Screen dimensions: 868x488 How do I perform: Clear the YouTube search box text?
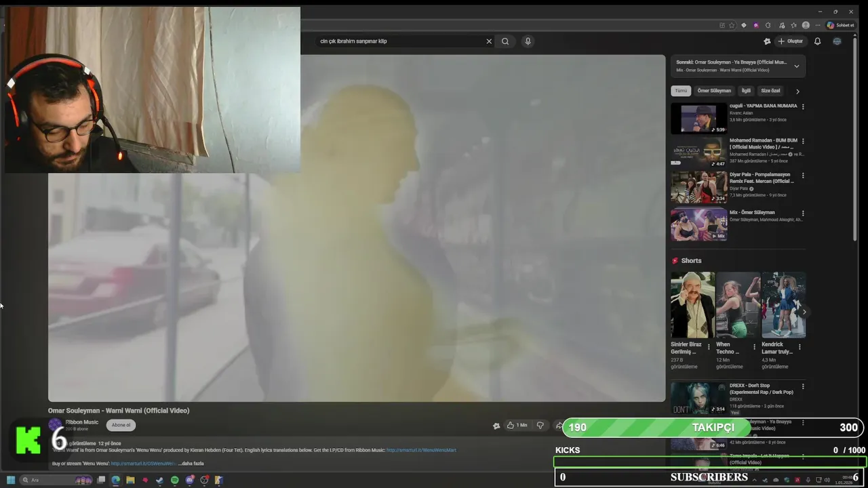click(x=489, y=41)
